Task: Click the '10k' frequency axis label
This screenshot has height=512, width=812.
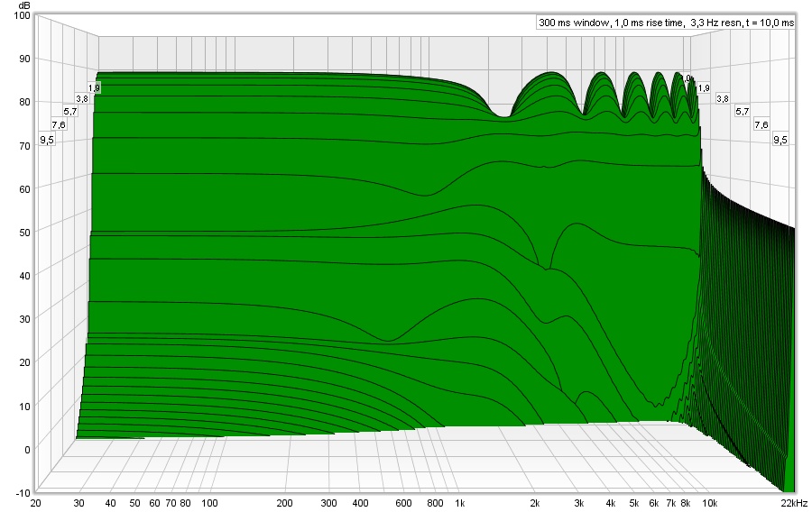Action: pyautogui.click(x=709, y=503)
